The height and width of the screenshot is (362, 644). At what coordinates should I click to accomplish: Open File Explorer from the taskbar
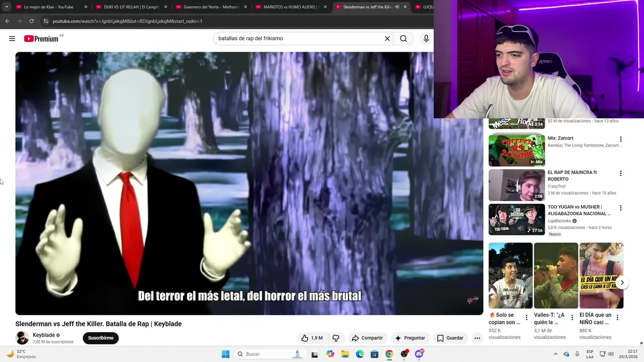345,354
